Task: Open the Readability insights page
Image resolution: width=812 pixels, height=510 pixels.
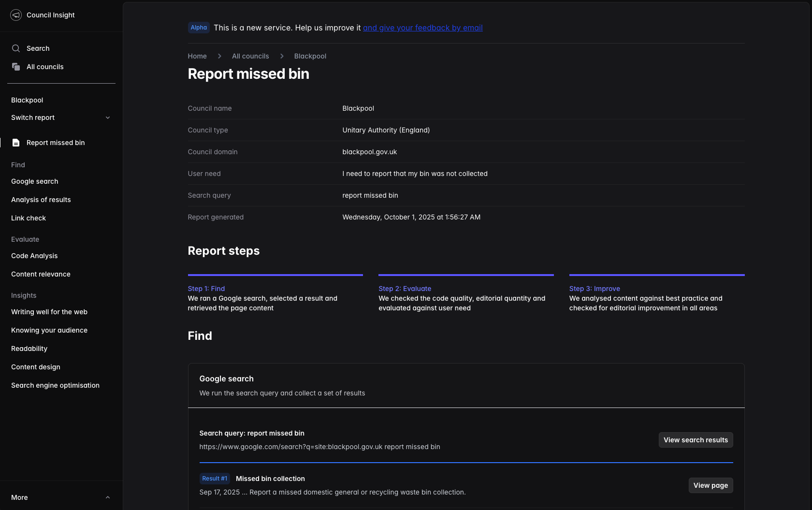Action: (29, 349)
